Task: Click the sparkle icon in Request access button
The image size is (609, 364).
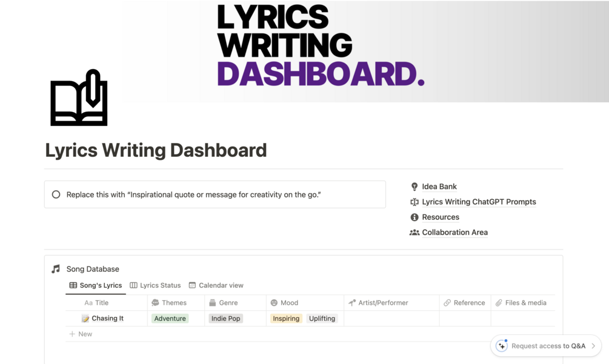Action: point(501,346)
